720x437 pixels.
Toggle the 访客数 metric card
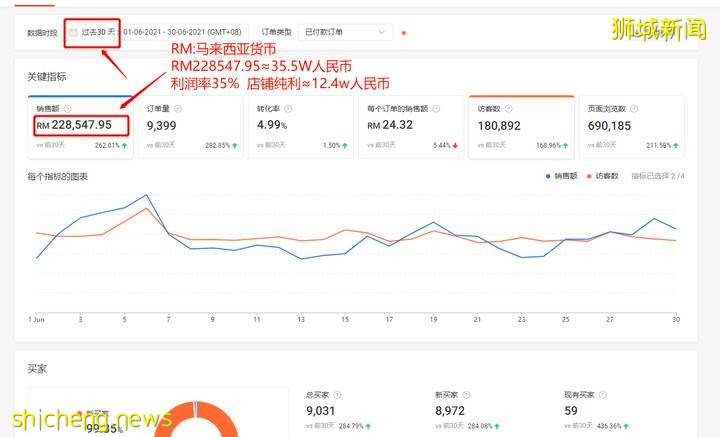[x=521, y=127]
